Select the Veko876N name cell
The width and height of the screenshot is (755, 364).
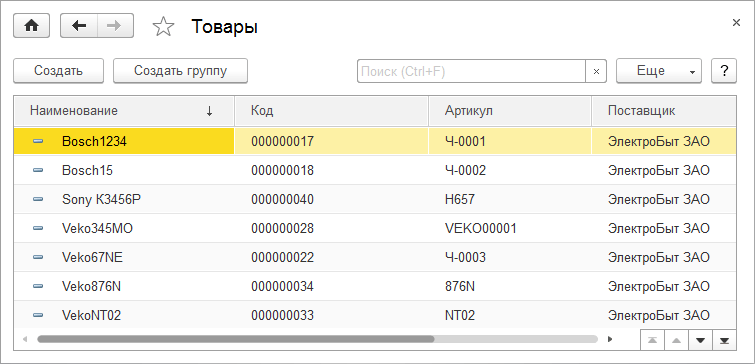[x=124, y=286]
